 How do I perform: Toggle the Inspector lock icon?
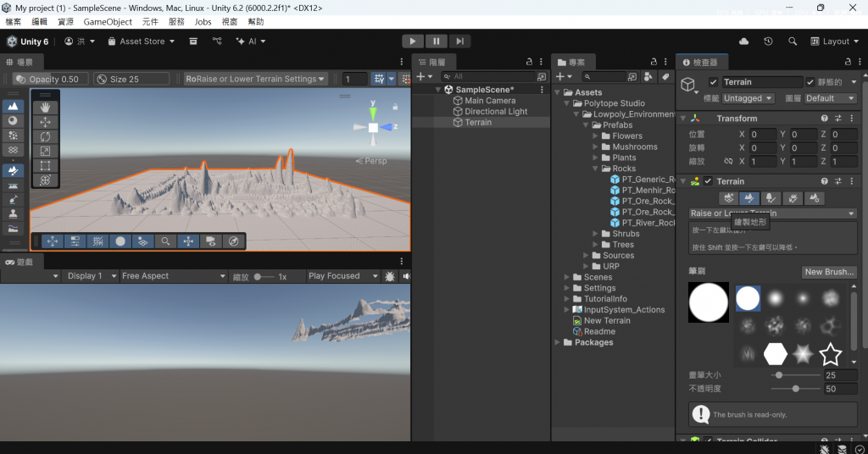(x=848, y=62)
